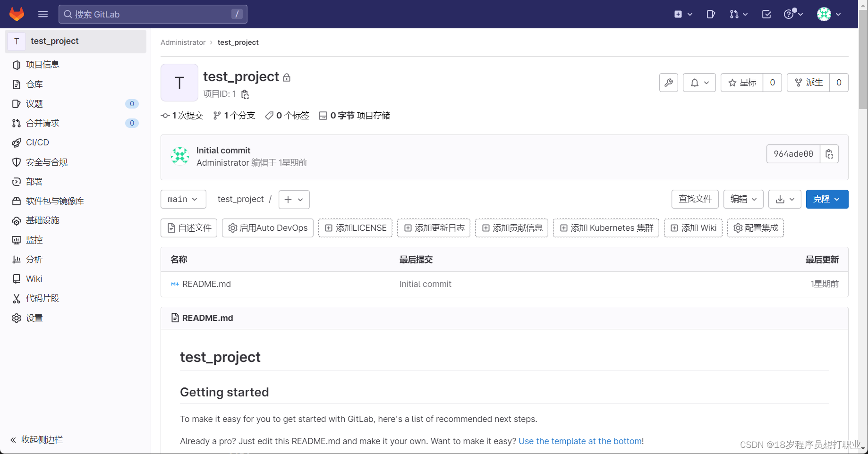868x454 pixels.
Task: Open the issues icon in top bar
Action: coord(711,14)
